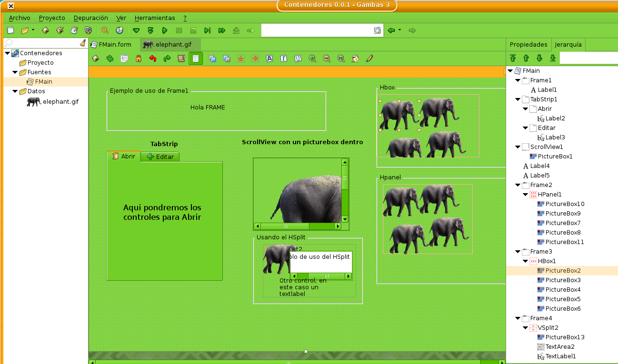Image resolution: width=618 pixels, height=364 pixels.
Task: Open the dropdown arrow beside back navigation
Action: pos(399,30)
